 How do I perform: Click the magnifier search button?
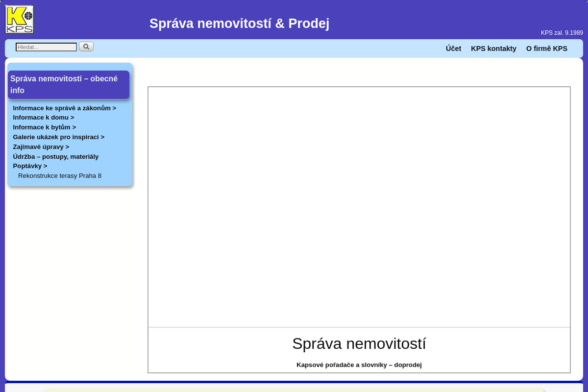[86, 47]
